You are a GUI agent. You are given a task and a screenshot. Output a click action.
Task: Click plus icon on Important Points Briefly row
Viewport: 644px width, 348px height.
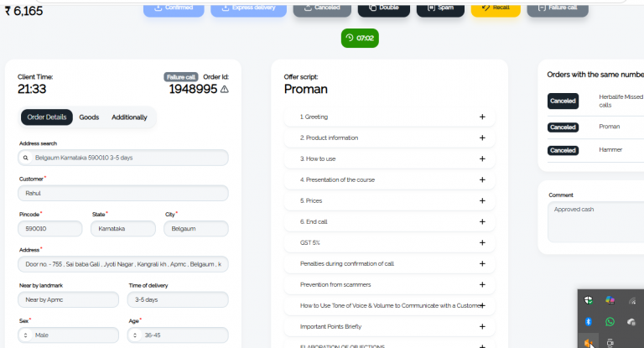click(x=483, y=327)
